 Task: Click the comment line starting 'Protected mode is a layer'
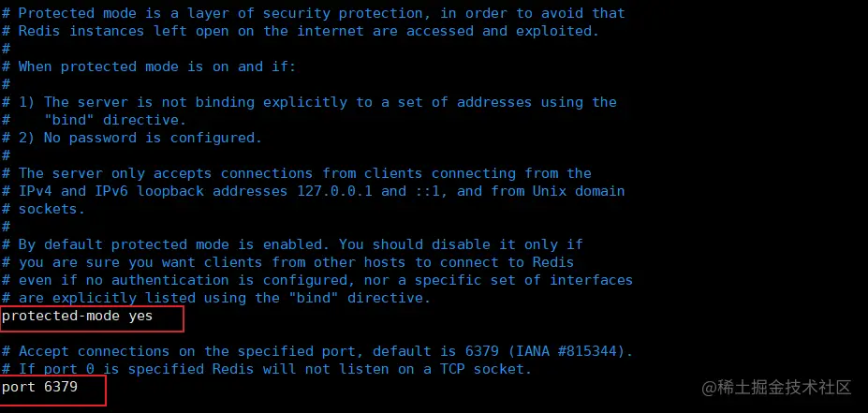coord(314,13)
